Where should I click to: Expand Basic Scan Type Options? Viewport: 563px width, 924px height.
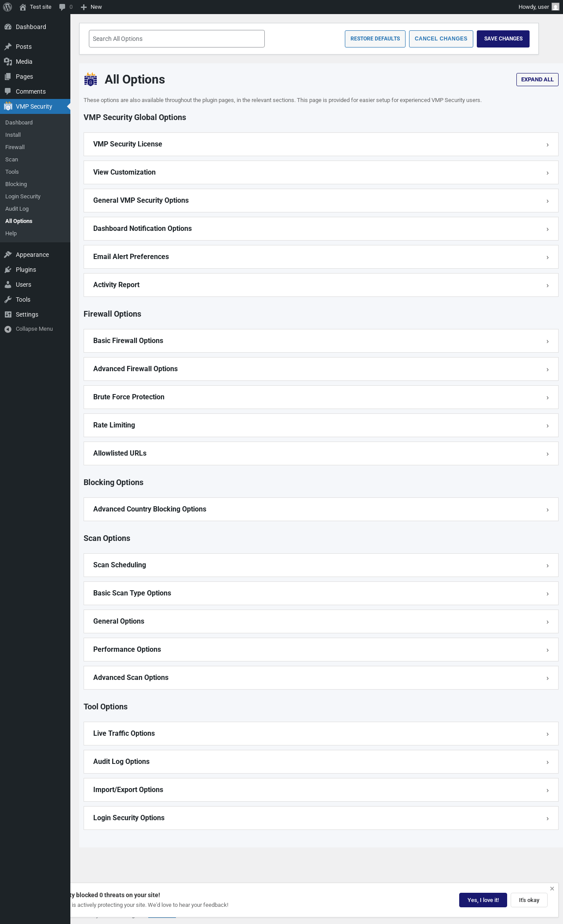pyautogui.click(x=321, y=593)
